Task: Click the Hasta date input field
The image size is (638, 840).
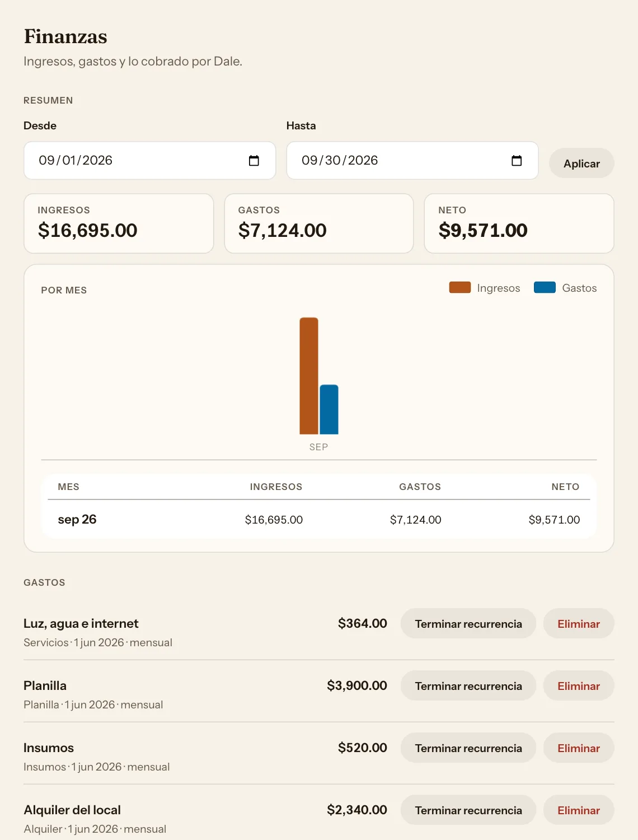Action: point(412,161)
